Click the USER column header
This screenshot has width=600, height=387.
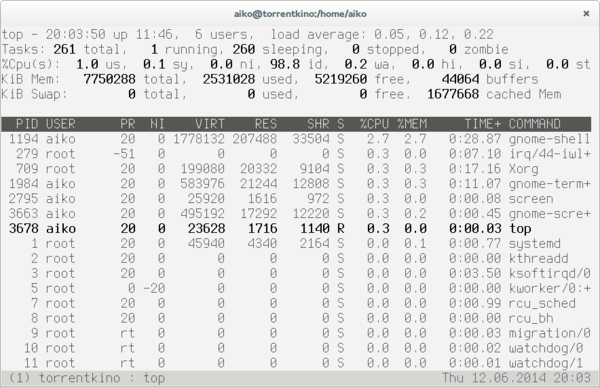click(60, 124)
